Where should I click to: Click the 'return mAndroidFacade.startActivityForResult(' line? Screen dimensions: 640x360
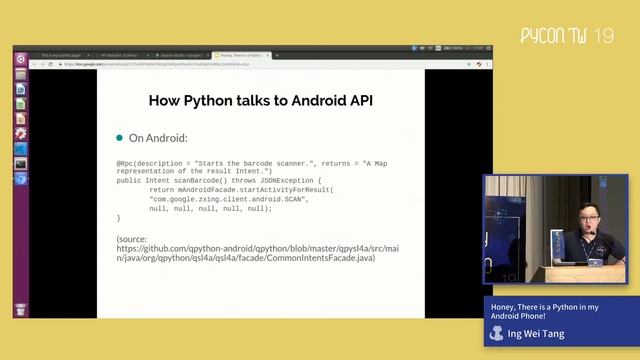tap(241, 190)
